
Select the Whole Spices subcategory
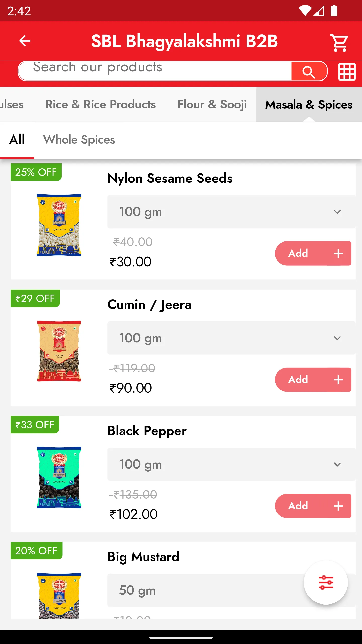click(79, 140)
